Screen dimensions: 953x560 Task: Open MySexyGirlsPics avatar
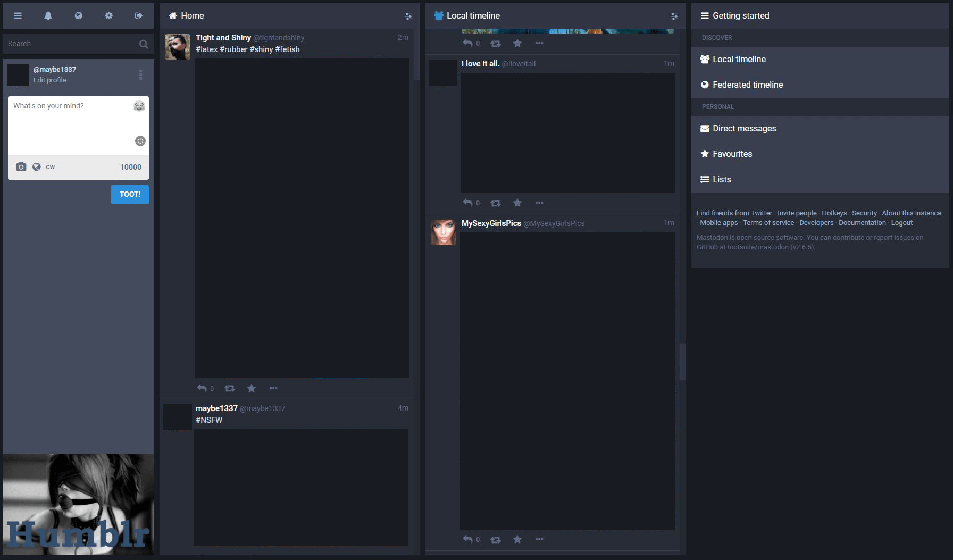[x=444, y=232]
